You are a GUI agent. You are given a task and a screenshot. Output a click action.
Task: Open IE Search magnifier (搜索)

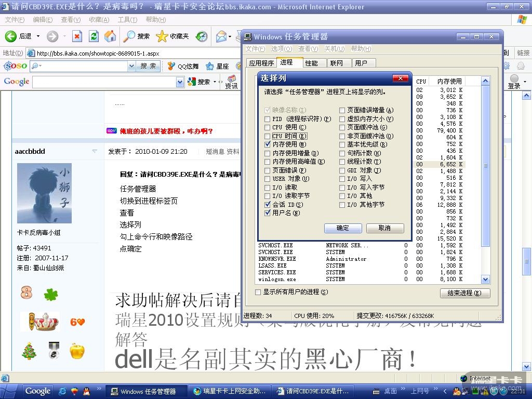tap(136, 36)
